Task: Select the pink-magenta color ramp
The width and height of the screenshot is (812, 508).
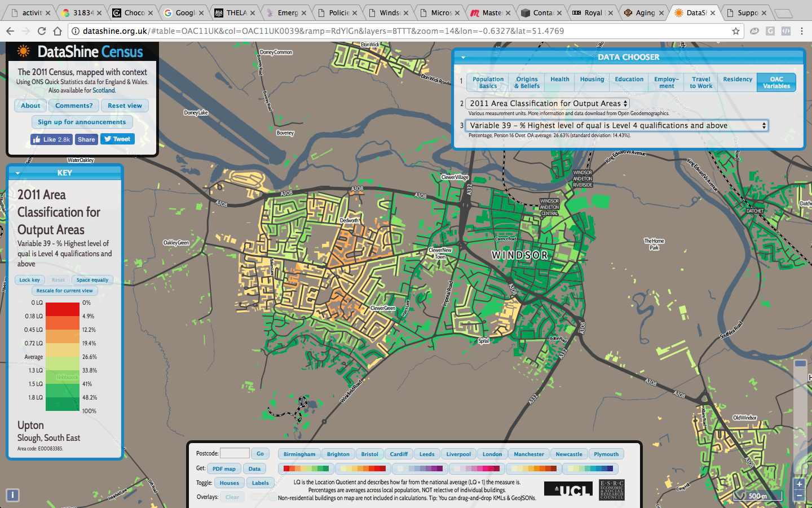Action: point(477,468)
